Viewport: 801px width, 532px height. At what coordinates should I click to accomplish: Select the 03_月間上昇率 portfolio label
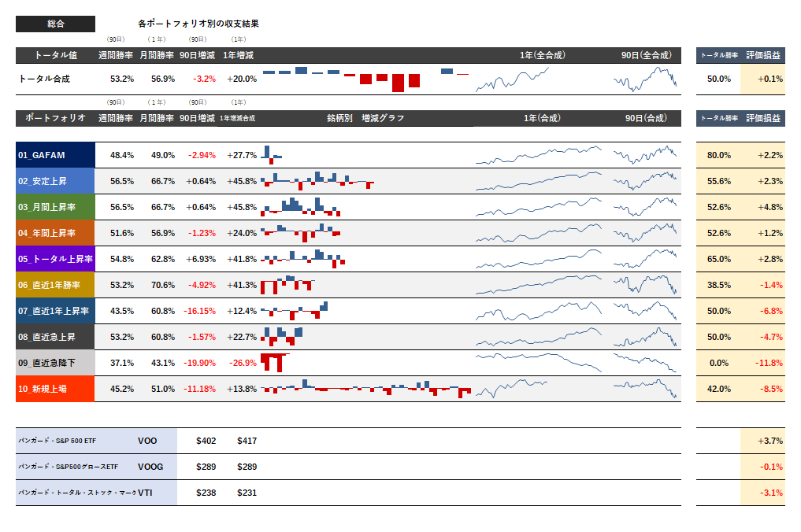(x=55, y=207)
